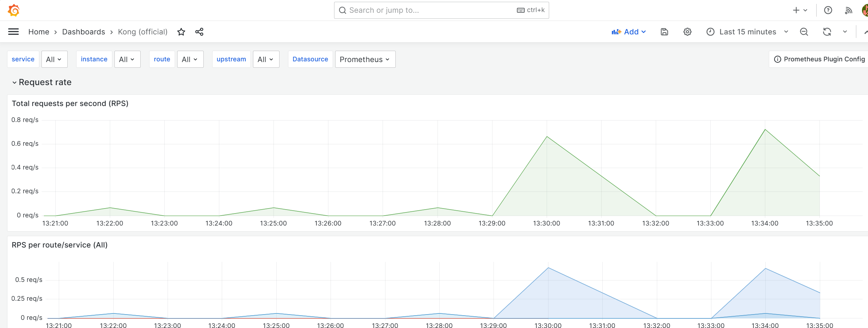The image size is (868, 328).
Task: Open the instance All dropdown
Action: click(x=127, y=59)
